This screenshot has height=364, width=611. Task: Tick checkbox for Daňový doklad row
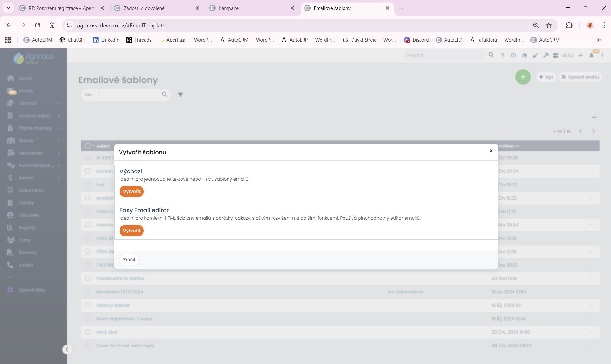[88, 305]
